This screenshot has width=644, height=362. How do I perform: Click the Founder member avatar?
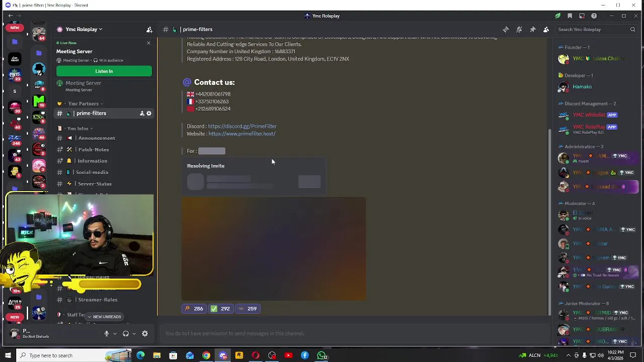pyautogui.click(x=563, y=59)
